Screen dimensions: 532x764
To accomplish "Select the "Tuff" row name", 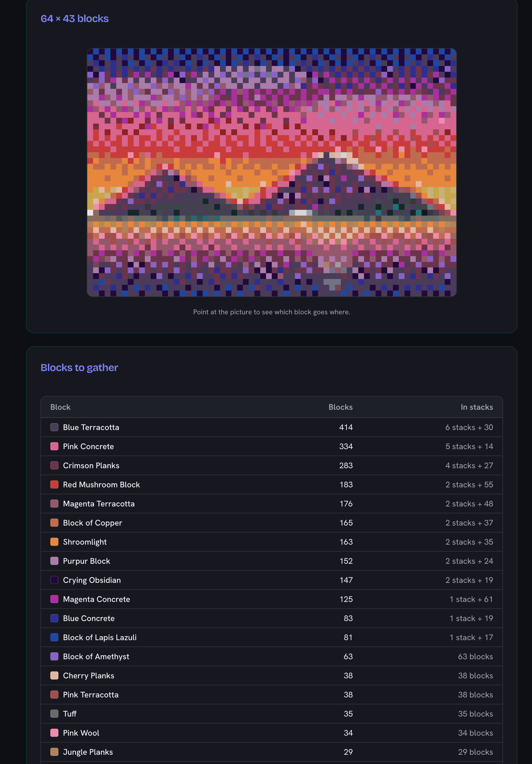I will tap(69, 714).
